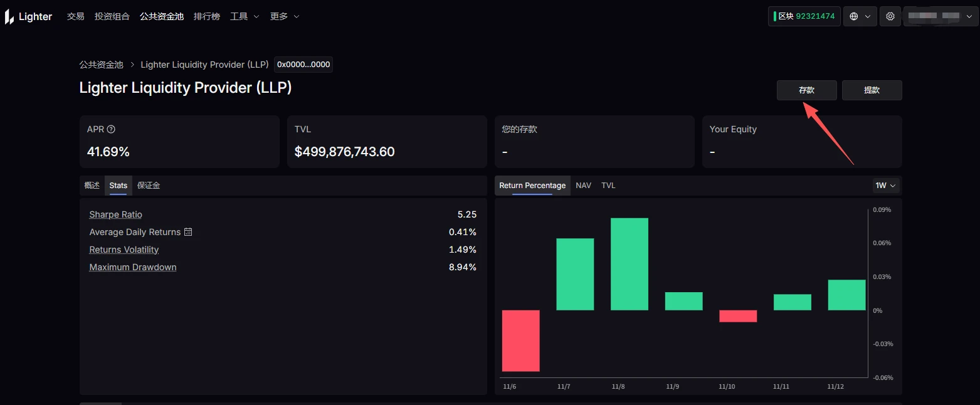
Task: Select the NAV chart tab
Action: tap(583, 186)
